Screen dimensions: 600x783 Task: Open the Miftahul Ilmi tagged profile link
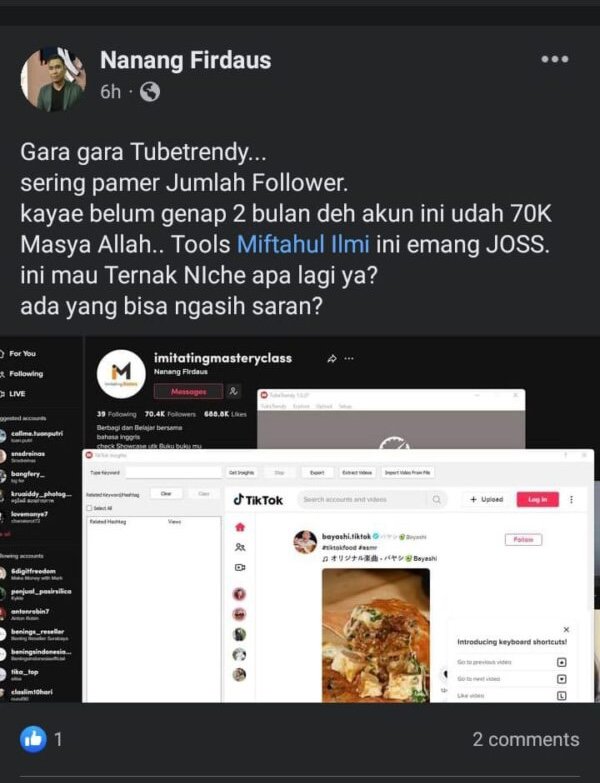coord(303,244)
